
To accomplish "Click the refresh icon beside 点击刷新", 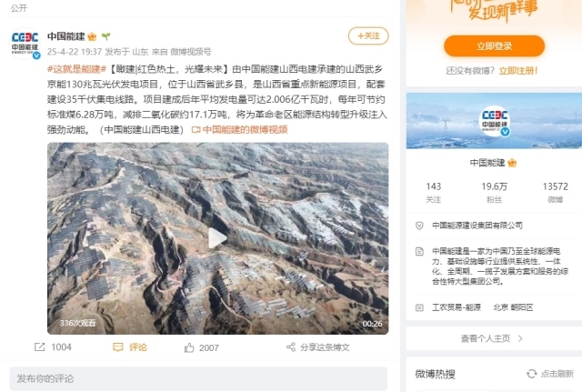I will (531, 374).
